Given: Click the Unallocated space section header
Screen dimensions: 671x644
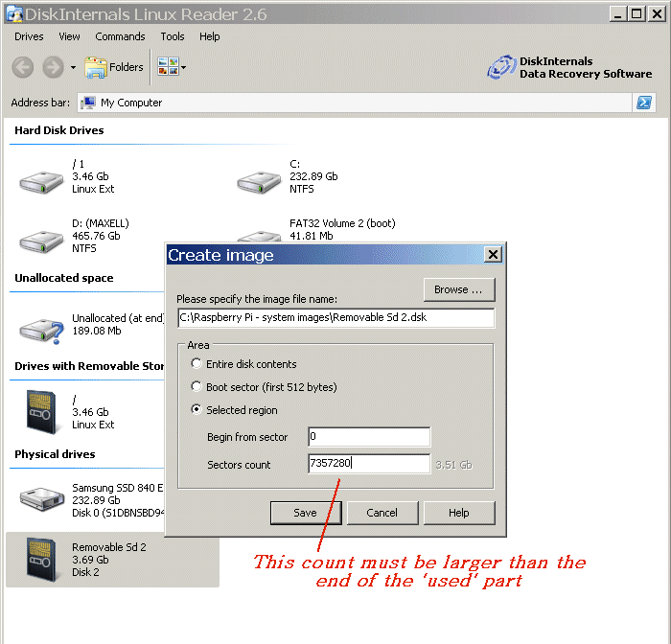Looking at the screenshot, I should (x=64, y=278).
